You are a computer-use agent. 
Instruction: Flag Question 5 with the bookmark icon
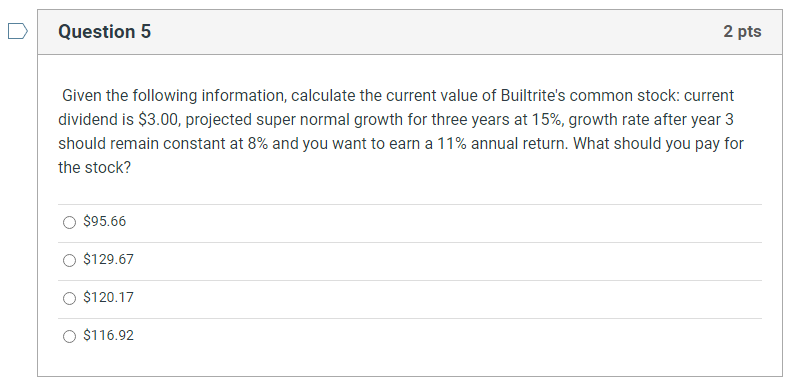[x=18, y=31]
